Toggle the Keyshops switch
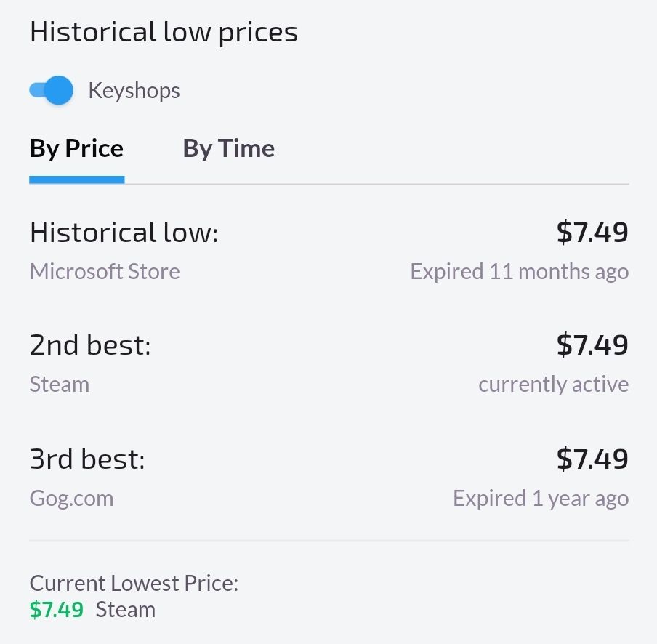This screenshot has height=644, width=657. click(x=52, y=91)
